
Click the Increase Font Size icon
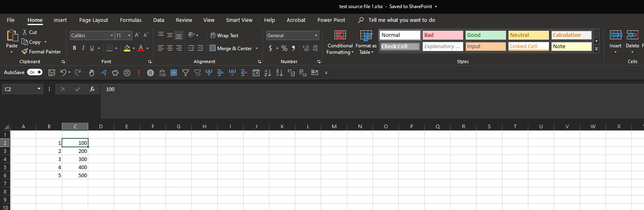[137, 35]
